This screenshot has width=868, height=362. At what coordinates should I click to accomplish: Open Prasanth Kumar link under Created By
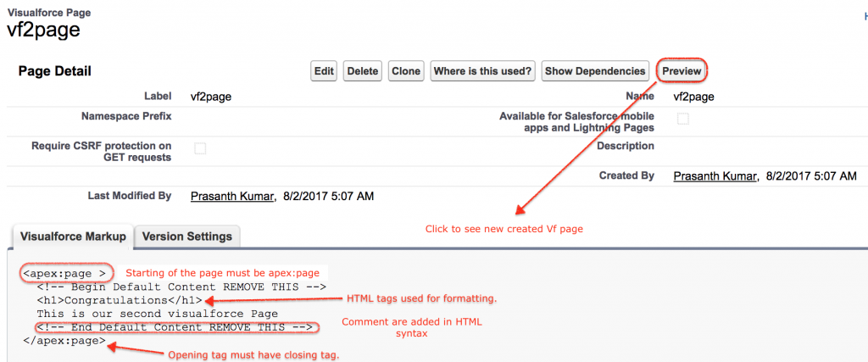pyautogui.click(x=715, y=176)
